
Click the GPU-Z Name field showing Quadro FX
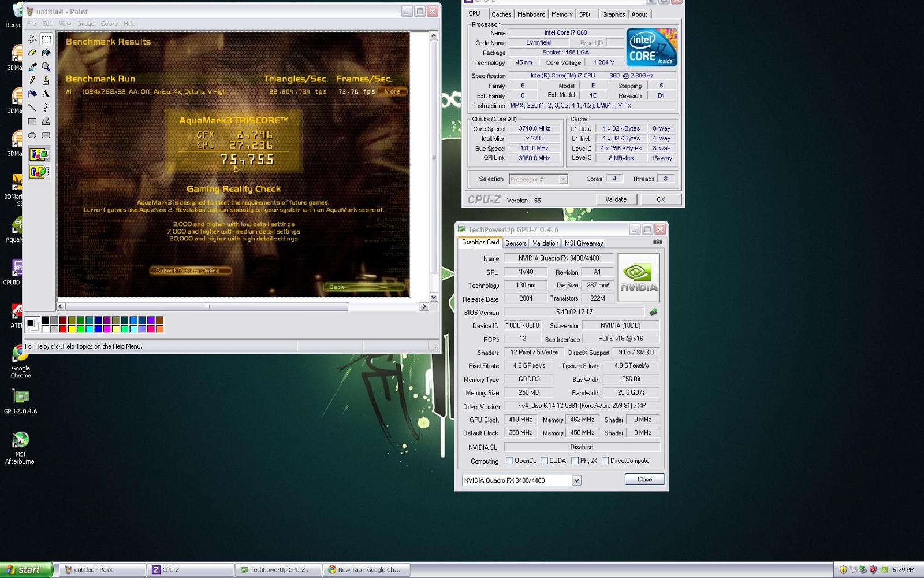558,258
